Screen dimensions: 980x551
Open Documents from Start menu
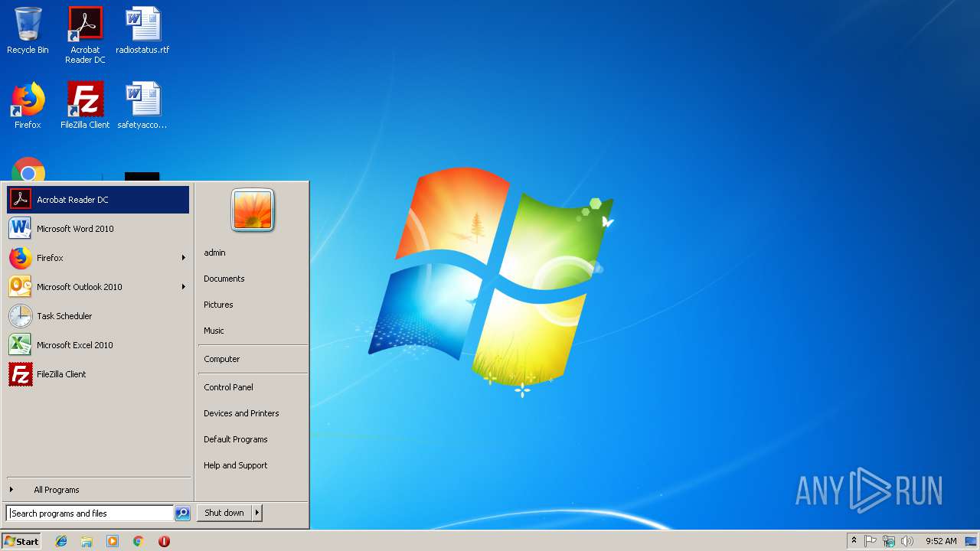pos(253,279)
